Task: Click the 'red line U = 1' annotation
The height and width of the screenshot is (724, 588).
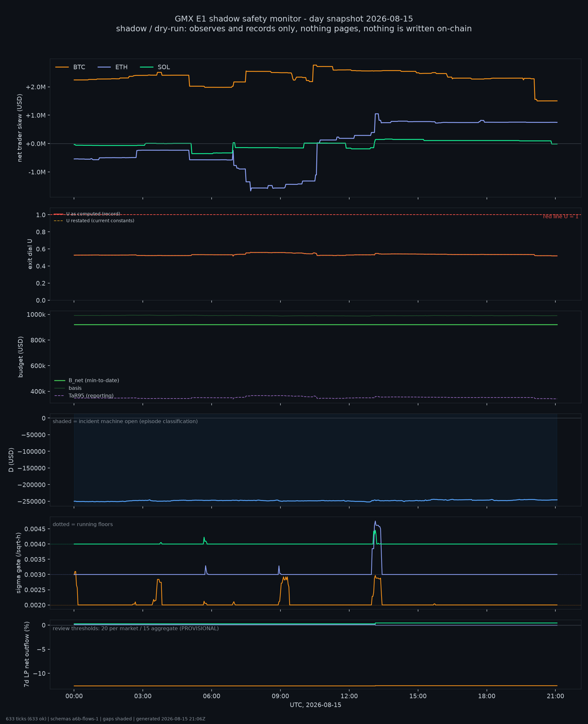Action: point(561,217)
